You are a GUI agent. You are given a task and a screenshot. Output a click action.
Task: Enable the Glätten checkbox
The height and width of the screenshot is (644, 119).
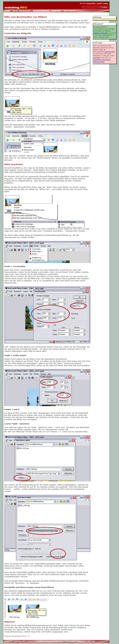pos(43,395)
